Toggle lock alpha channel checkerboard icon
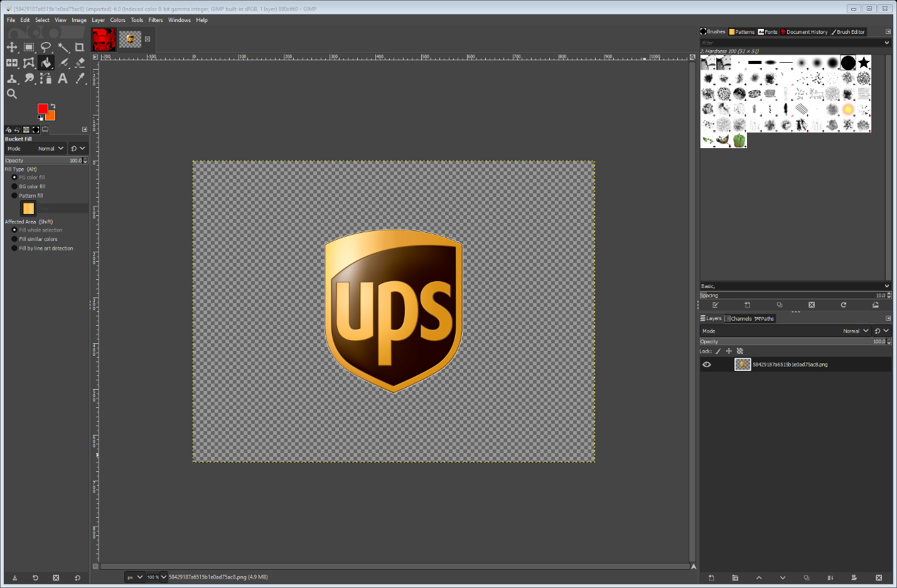 739,351
